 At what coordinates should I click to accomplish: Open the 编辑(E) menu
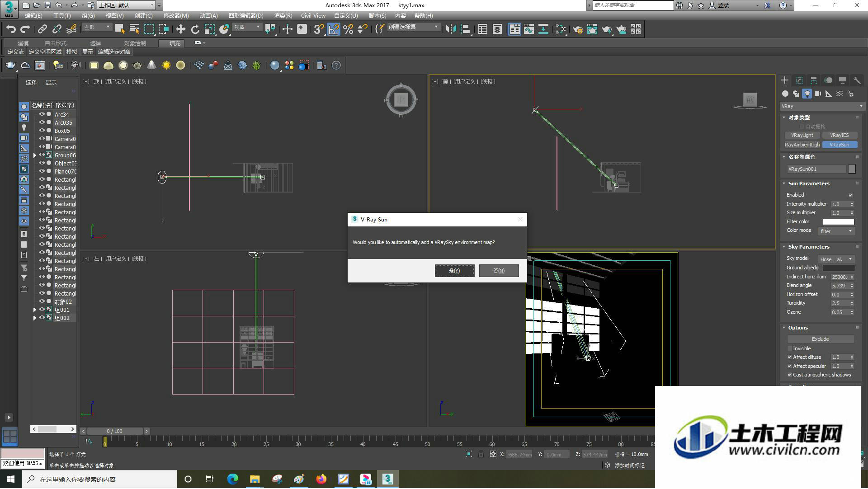click(33, 16)
